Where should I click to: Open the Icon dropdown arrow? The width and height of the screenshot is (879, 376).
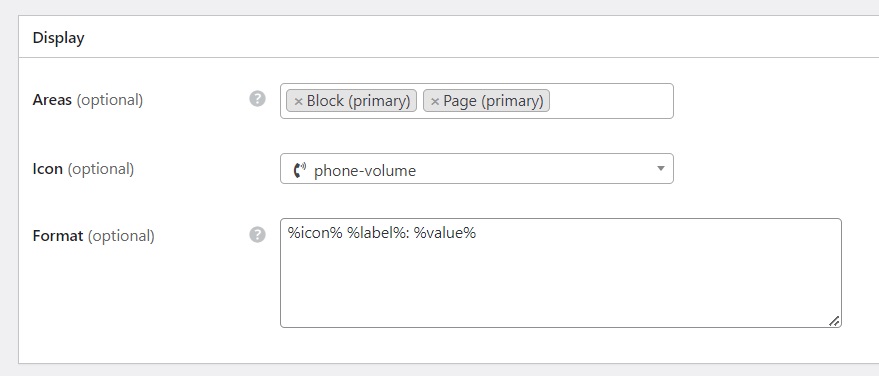(x=660, y=169)
